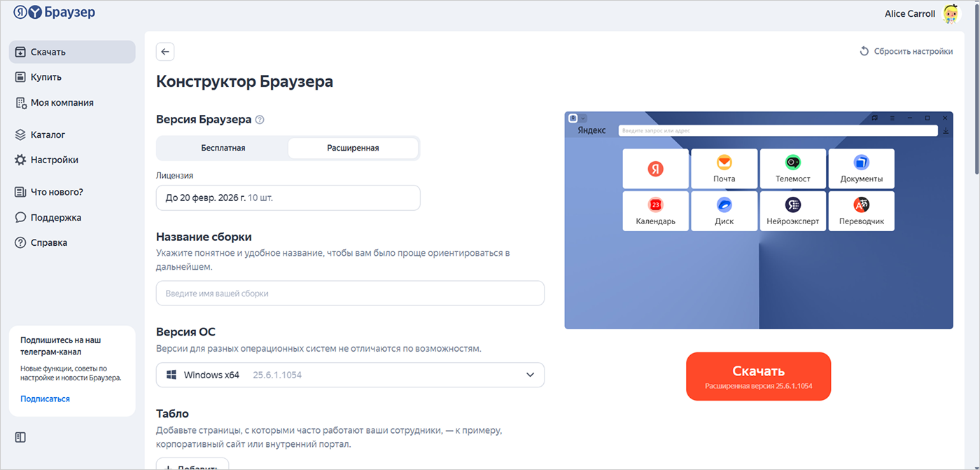The width and height of the screenshot is (980, 470).
Task: Click the Календарь tile in the preview
Action: [x=656, y=211]
